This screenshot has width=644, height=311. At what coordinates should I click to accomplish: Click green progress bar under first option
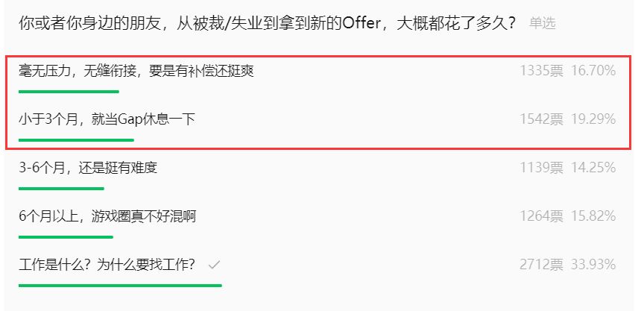pos(69,92)
